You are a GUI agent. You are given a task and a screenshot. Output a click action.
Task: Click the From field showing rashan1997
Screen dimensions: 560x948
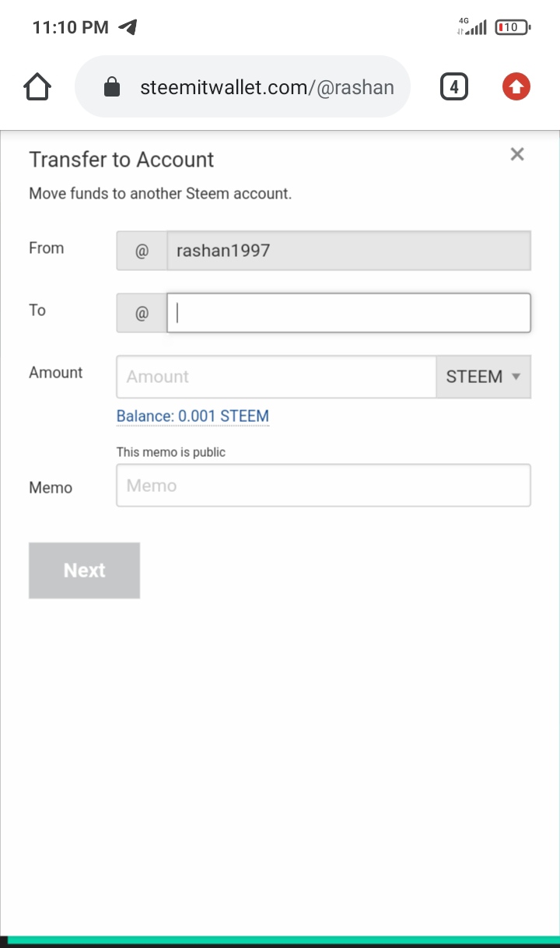[x=348, y=251]
